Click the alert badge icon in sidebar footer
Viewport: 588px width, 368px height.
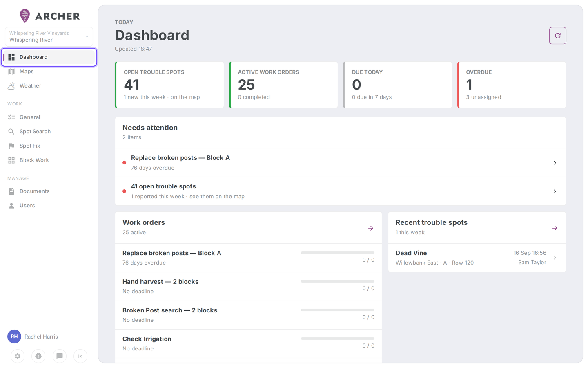pos(38,356)
